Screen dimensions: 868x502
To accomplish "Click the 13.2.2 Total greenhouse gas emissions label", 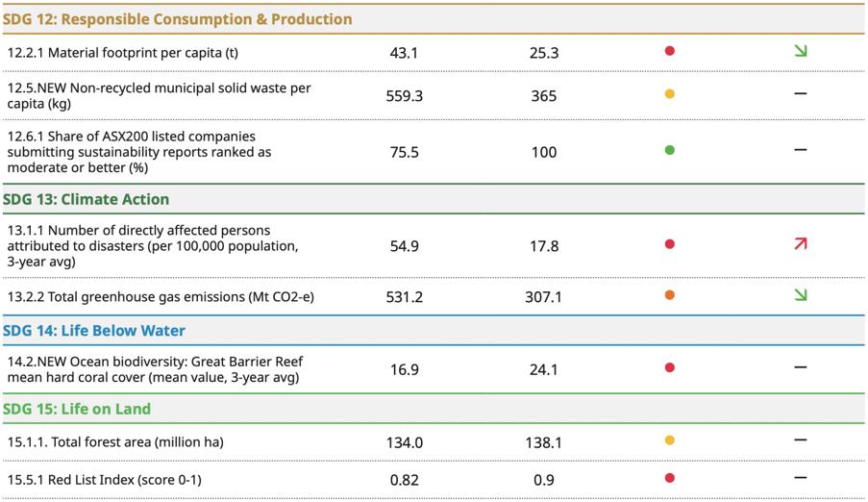I will pos(161,296).
